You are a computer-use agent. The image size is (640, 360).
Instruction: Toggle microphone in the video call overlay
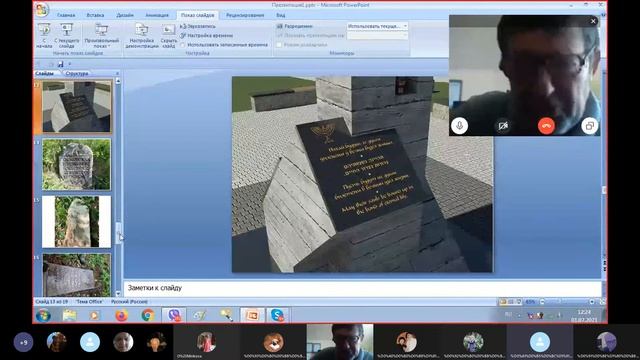[x=459, y=126]
